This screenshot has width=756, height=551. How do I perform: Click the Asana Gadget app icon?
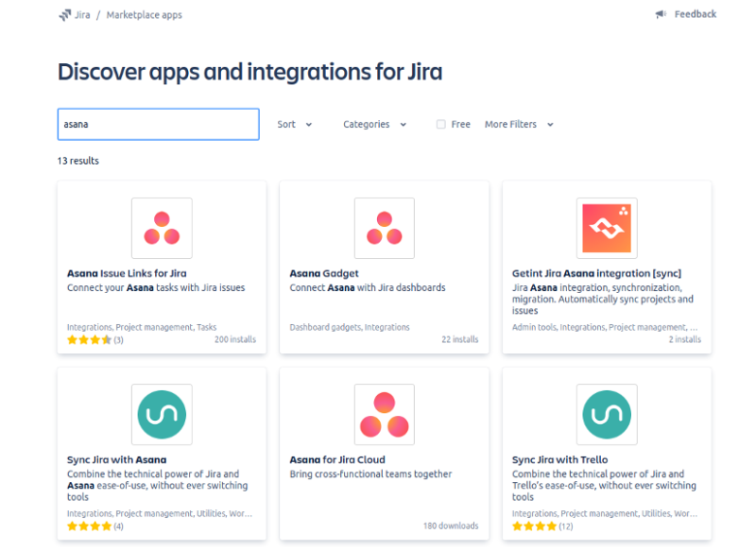tap(384, 228)
